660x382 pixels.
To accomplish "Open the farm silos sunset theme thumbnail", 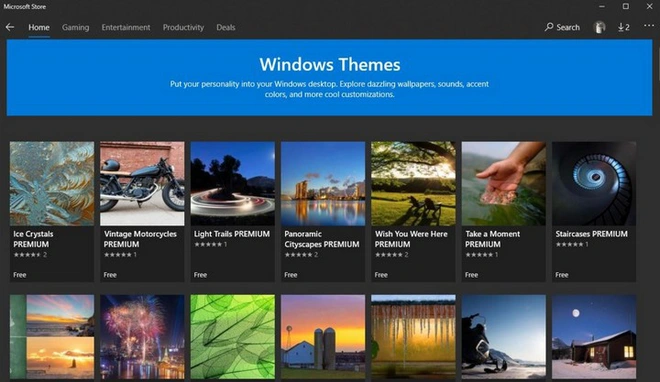I will click(323, 337).
